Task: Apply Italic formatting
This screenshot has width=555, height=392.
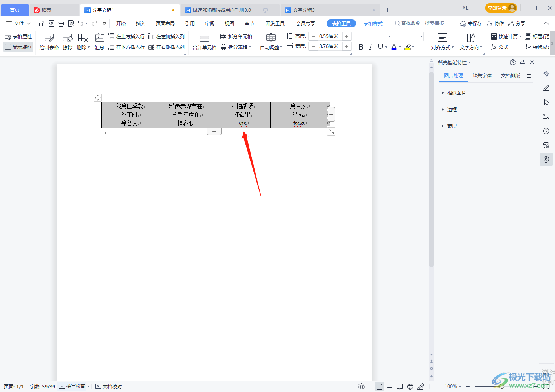Action: pos(370,47)
